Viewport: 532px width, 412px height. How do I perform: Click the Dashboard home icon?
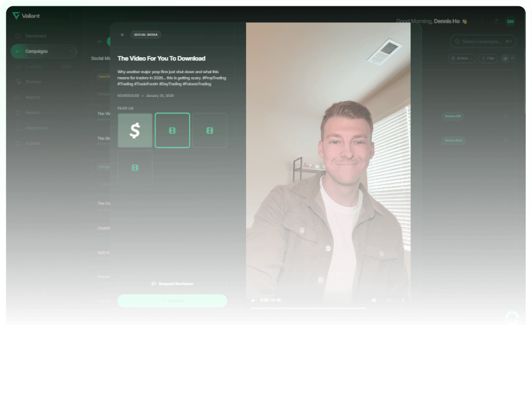pos(18,36)
